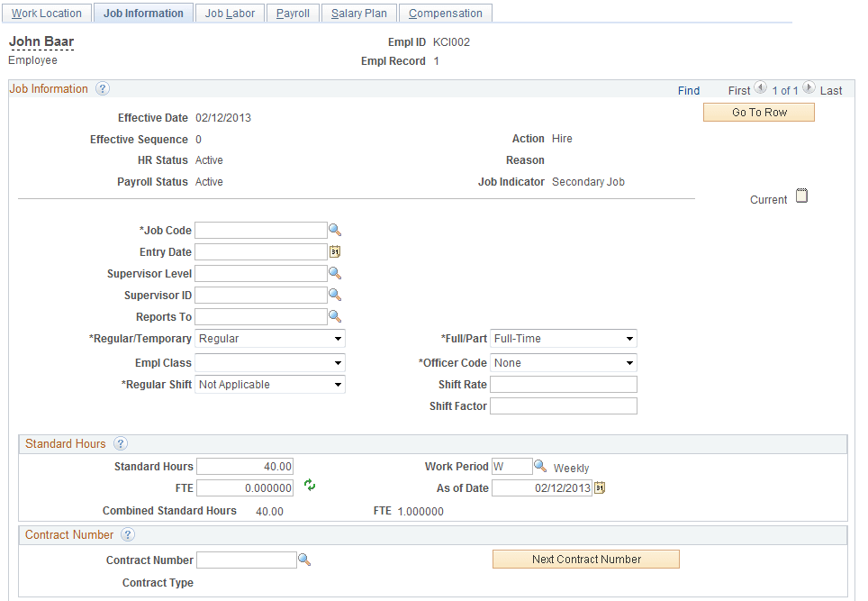
Task: Open the Reports To lookup magnifier
Action: point(335,316)
